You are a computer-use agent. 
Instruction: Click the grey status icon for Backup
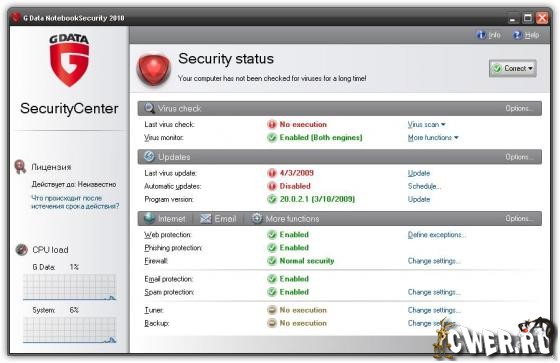point(272,323)
